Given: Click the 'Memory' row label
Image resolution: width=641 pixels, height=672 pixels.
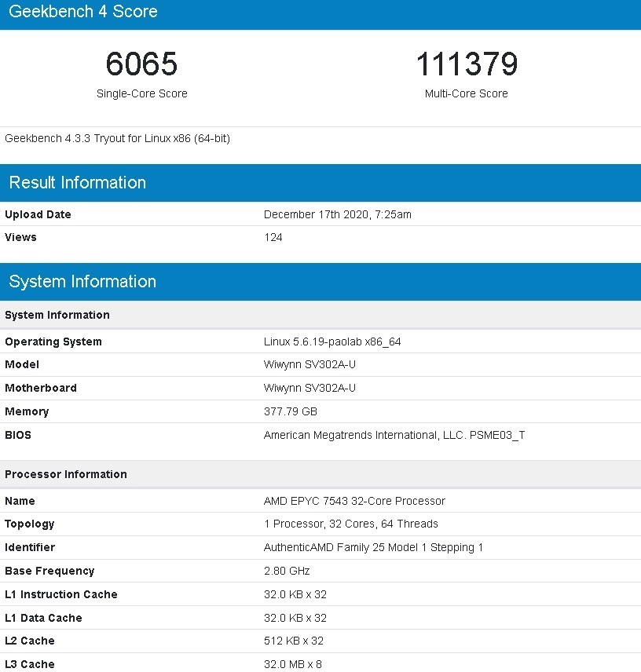Looking at the screenshot, I should coord(27,411).
